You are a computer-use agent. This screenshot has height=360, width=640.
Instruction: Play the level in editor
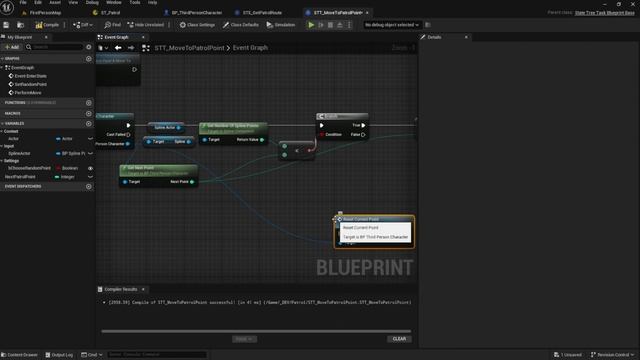(x=311, y=25)
